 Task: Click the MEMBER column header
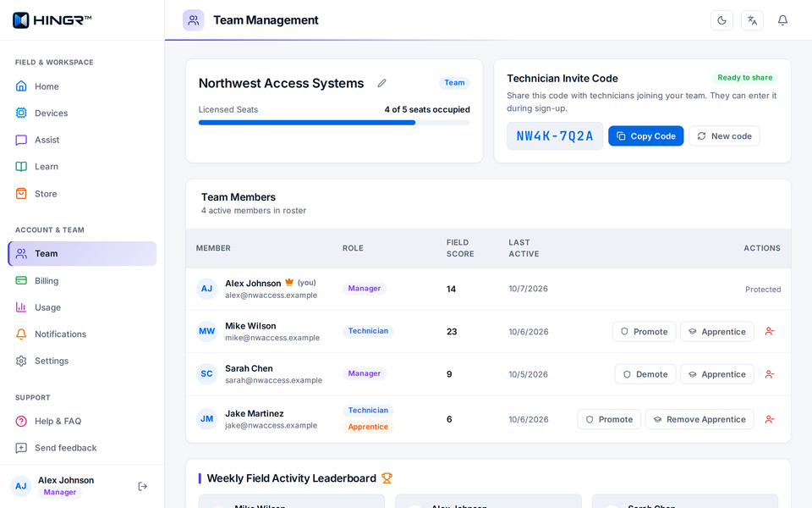213,248
